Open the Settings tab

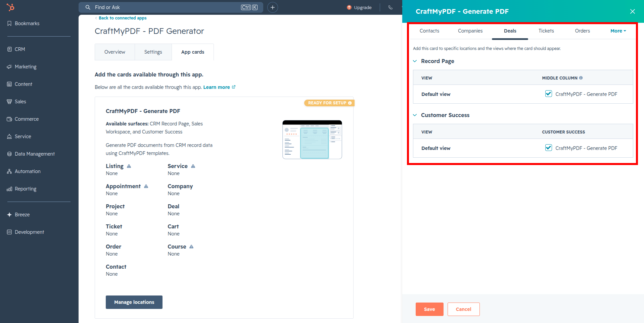point(153,52)
